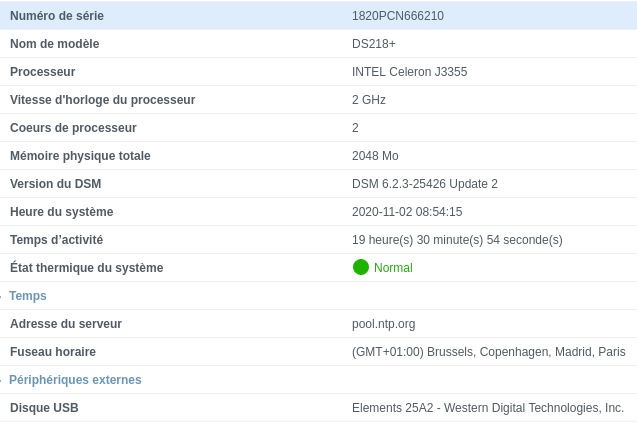Image resolution: width=637 pixels, height=422 pixels.
Task: Click the serial number 1820PCN666210
Action: pos(397,16)
